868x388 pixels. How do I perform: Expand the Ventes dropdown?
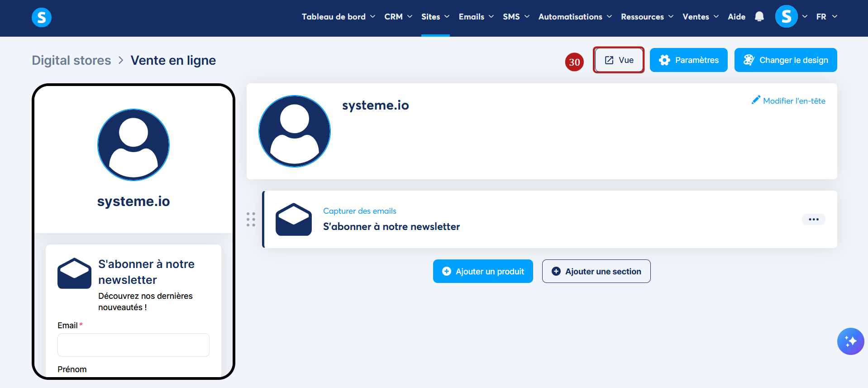click(x=701, y=17)
